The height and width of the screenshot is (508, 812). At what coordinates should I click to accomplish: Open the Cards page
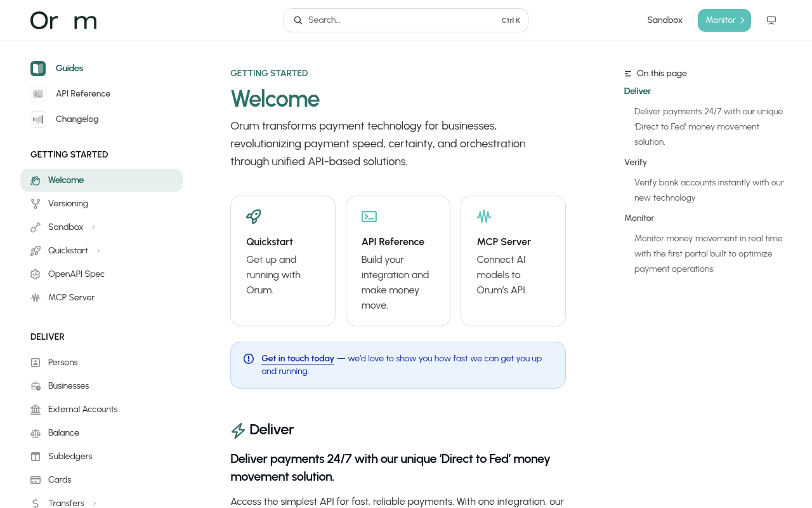101,480
